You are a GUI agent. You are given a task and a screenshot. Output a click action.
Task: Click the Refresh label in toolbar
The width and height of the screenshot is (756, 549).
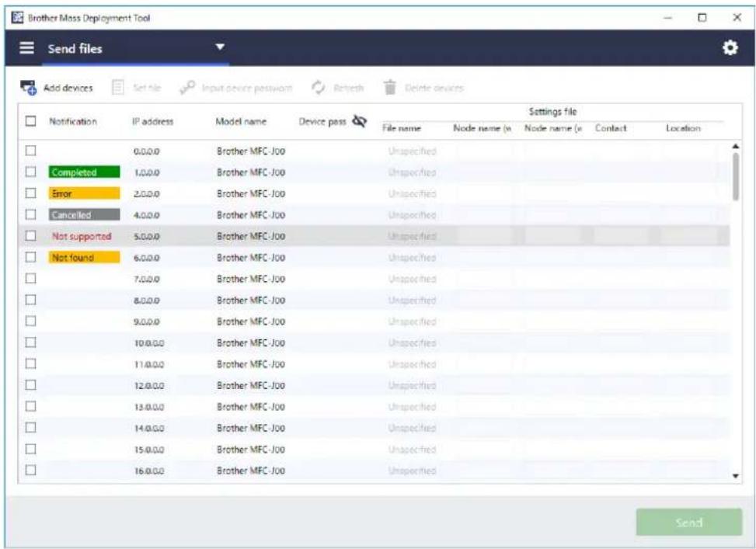pyautogui.click(x=349, y=88)
